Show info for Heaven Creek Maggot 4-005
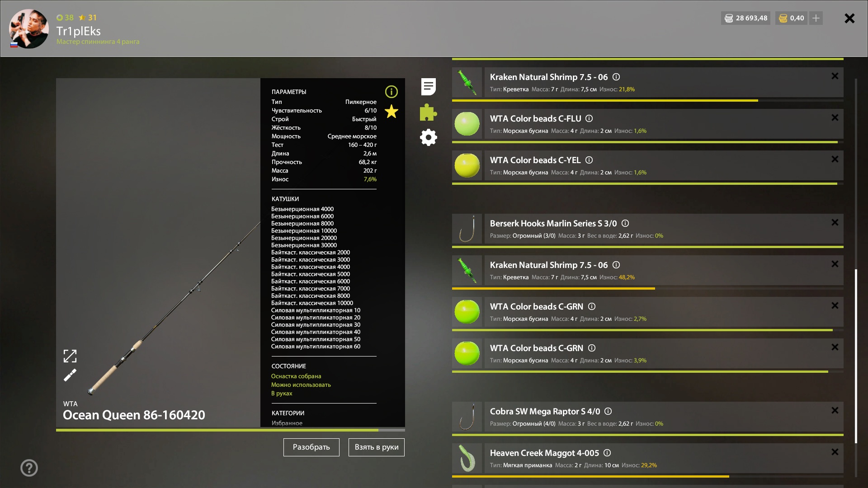The image size is (868, 488). (x=607, y=453)
